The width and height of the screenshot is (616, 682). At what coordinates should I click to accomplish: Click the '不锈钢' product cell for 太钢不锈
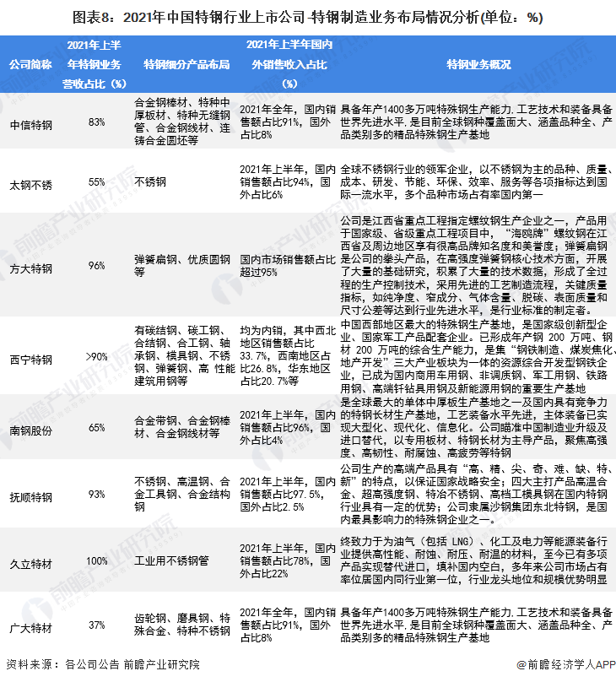point(150,181)
